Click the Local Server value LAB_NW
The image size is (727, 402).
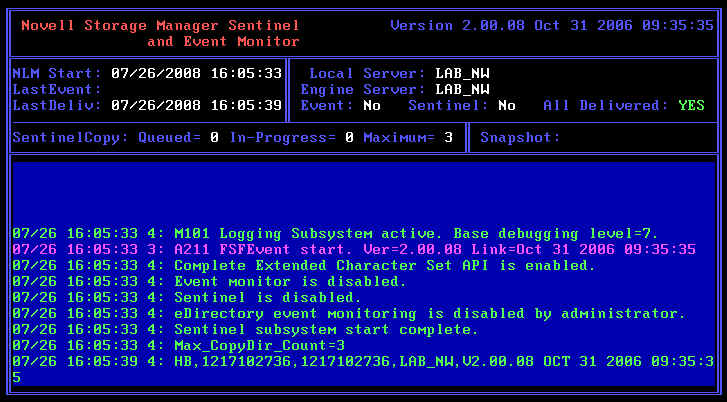(462, 73)
